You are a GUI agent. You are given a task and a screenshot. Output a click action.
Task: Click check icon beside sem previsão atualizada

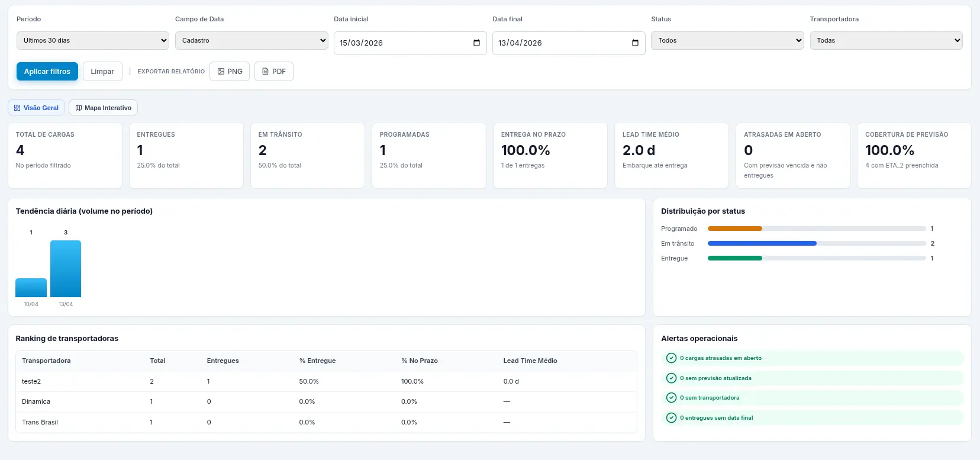(x=671, y=378)
